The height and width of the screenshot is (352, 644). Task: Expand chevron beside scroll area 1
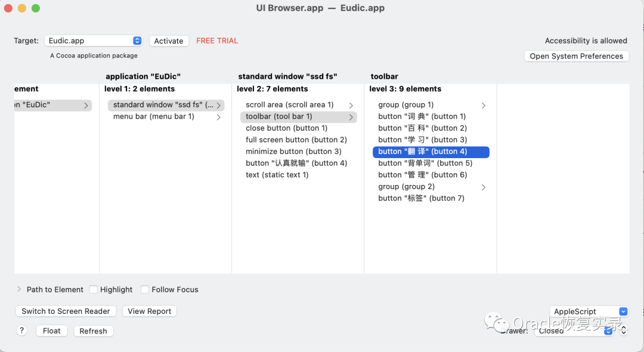pos(351,106)
